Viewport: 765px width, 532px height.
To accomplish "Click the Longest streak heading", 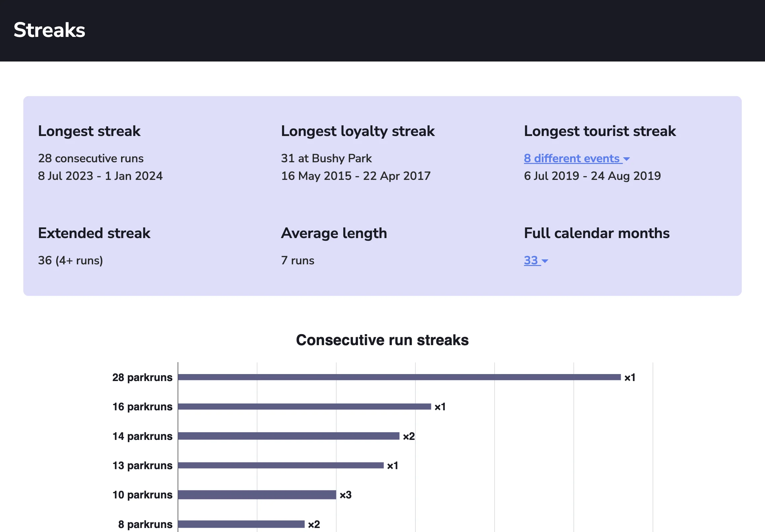I will pyautogui.click(x=89, y=131).
